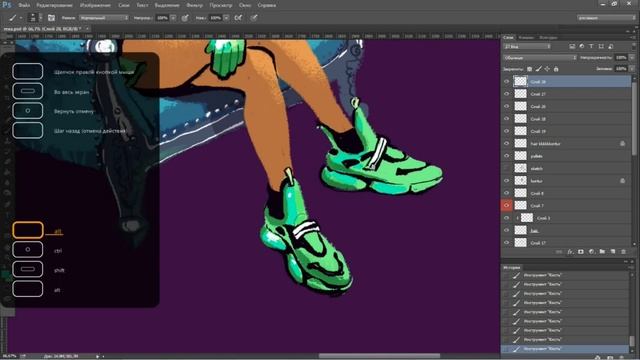Open layer filter kind dropdown
Viewport: 640px width, 360px height.
coord(527,47)
